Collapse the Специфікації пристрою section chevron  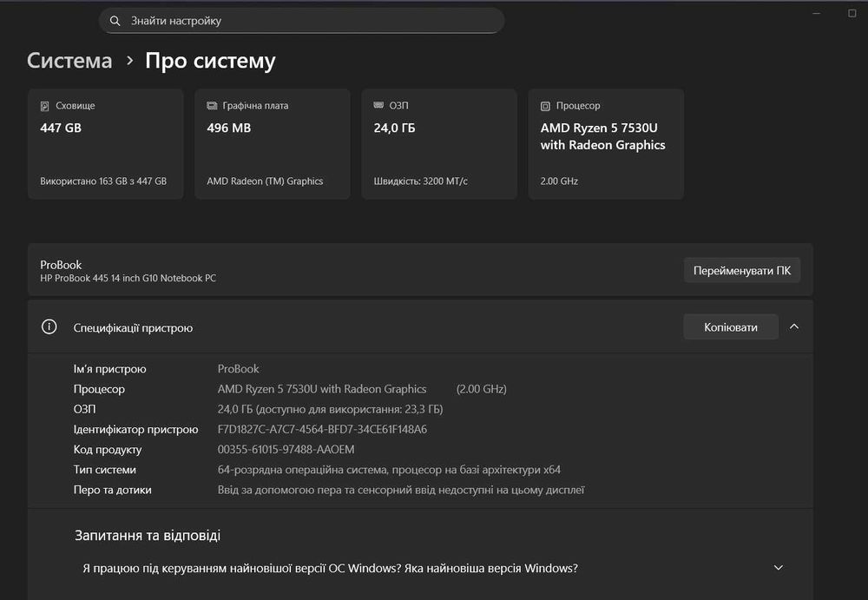tap(794, 326)
